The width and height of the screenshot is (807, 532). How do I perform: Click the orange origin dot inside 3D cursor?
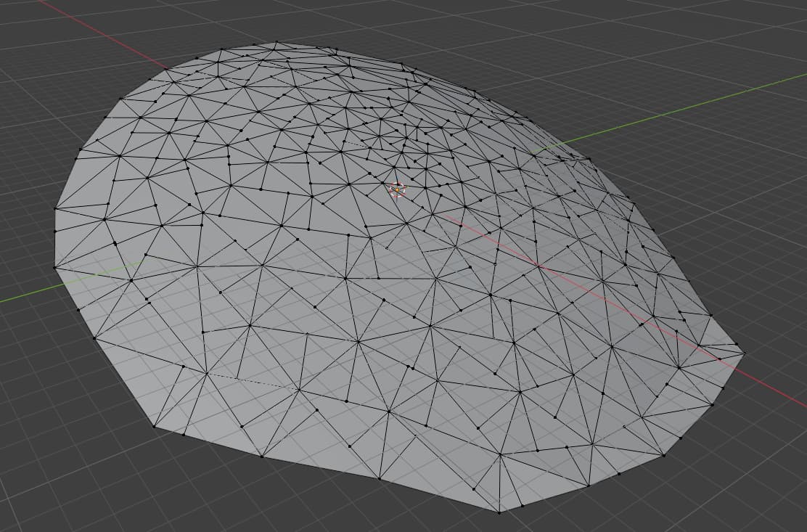(x=397, y=190)
